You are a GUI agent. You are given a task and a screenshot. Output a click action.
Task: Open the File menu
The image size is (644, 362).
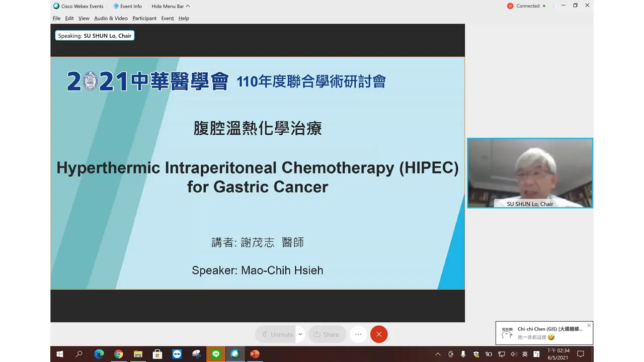pos(56,18)
